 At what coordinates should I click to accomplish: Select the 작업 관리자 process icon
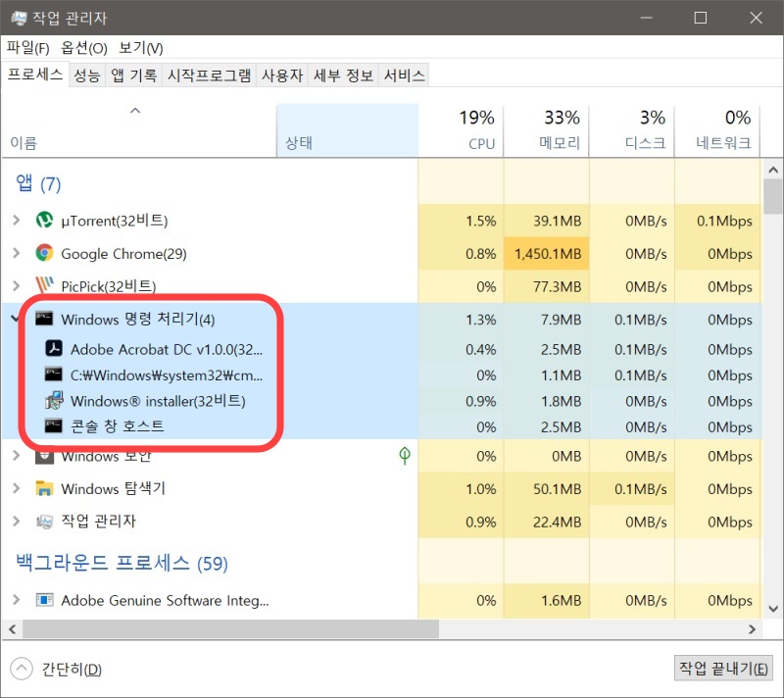pos(45,523)
